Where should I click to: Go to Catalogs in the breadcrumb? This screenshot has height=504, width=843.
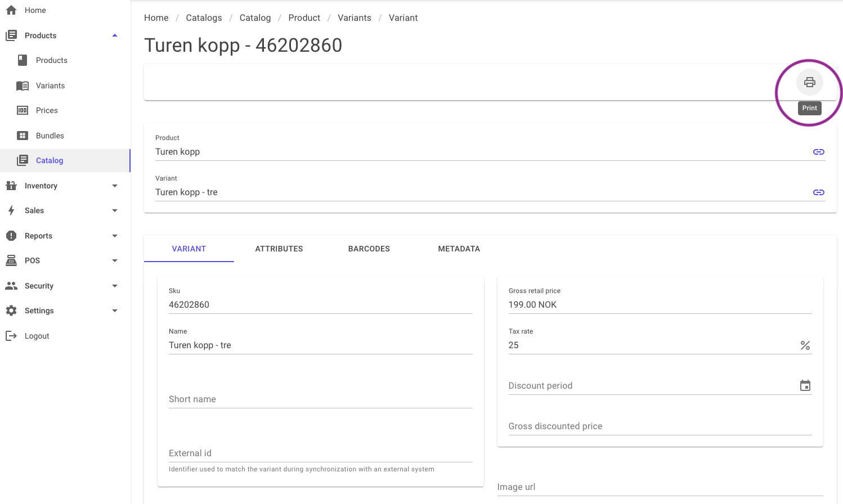204,18
